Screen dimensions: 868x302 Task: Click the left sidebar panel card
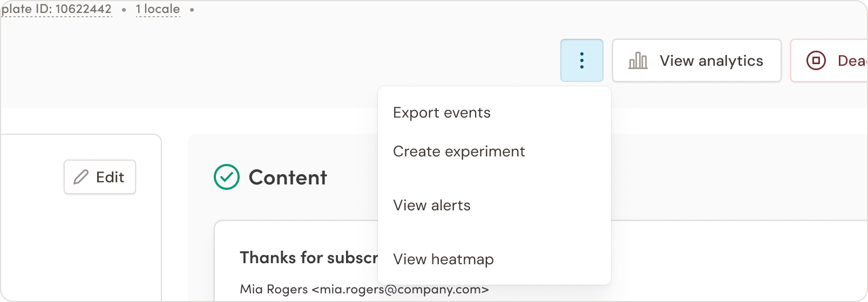pyautogui.click(x=81, y=218)
